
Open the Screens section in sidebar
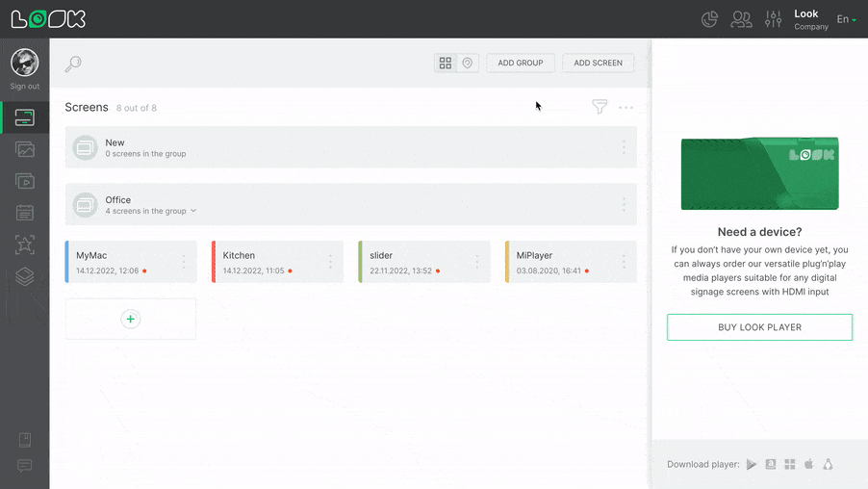25,117
